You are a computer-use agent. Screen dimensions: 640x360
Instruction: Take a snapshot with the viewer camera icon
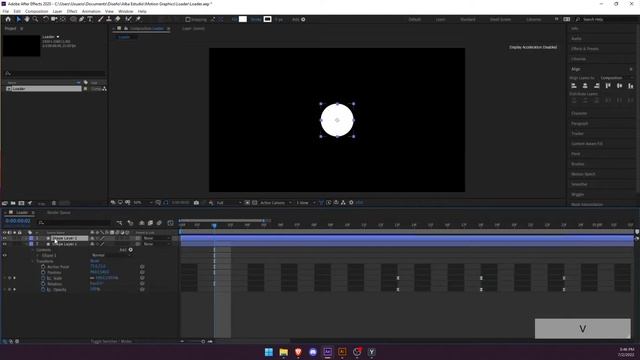196,202
